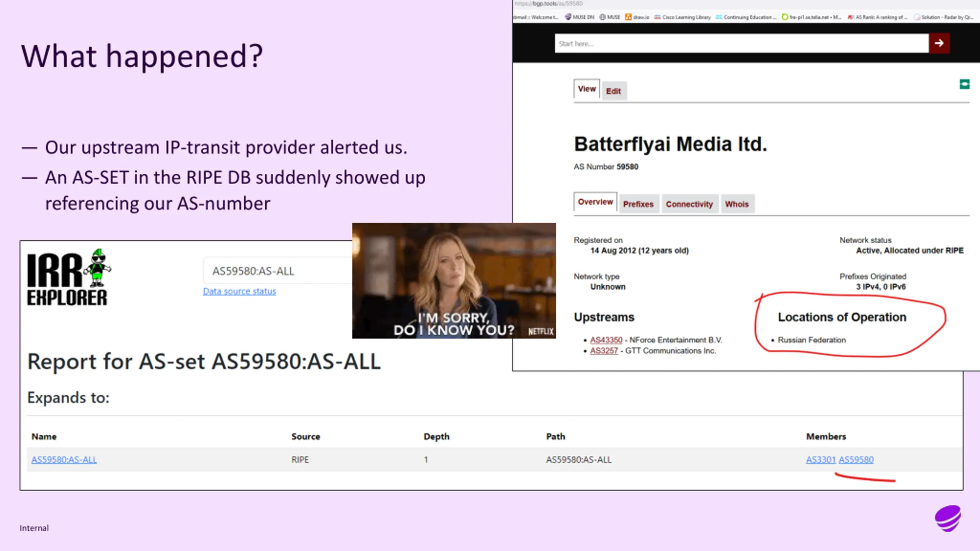Viewport: 980px width, 551px height.
Task: Click the AS59580:AS-ALL name link in table
Action: (64, 460)
